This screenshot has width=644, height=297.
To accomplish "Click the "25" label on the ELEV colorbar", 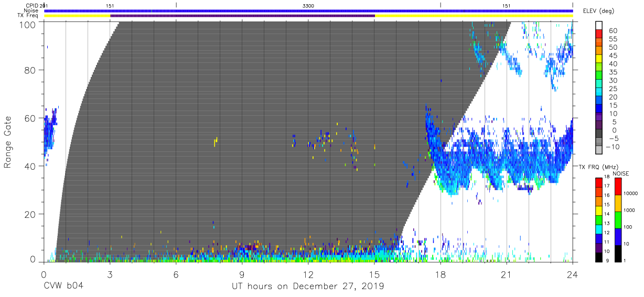I will [613, 89].
